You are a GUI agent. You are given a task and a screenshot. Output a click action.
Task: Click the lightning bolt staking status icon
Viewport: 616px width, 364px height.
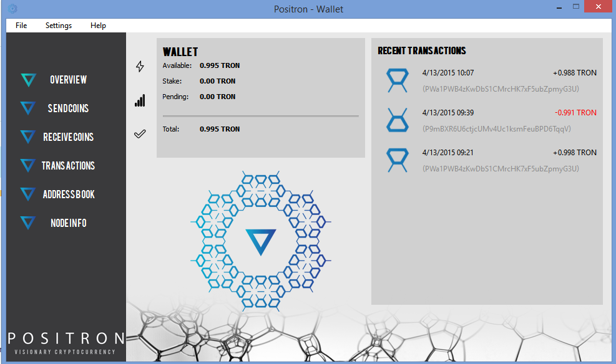[140, 66]
